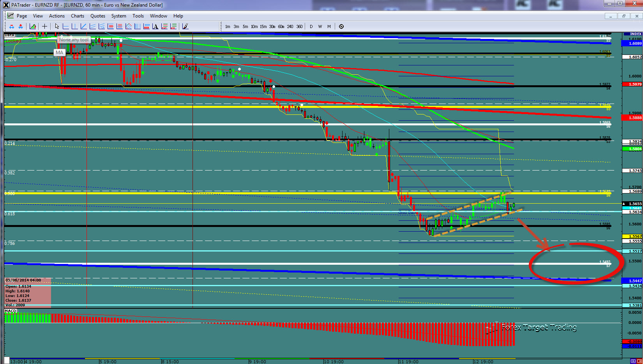
Task: Select the paintbrush drawing style tool
Action: click(185, 26)
